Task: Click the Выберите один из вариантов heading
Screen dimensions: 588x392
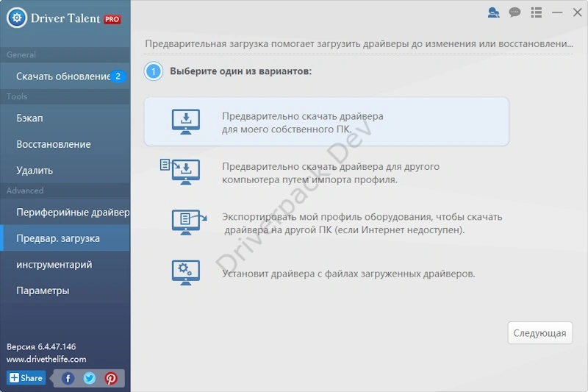Action: pos(241,71)
